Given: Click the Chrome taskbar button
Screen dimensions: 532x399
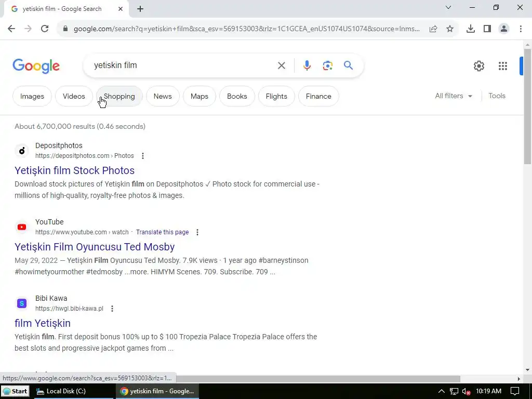Looking at the screenshot, I should 157,391.
